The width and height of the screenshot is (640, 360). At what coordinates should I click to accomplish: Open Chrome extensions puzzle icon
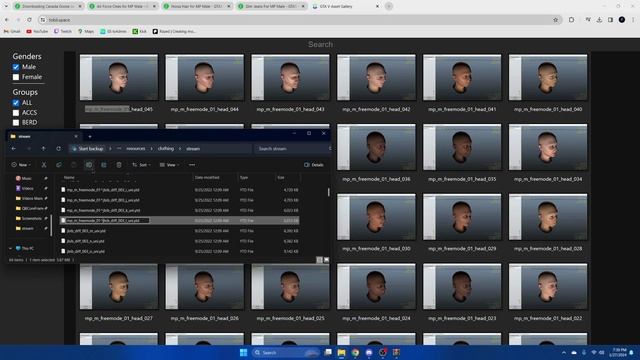coord(571,20)
